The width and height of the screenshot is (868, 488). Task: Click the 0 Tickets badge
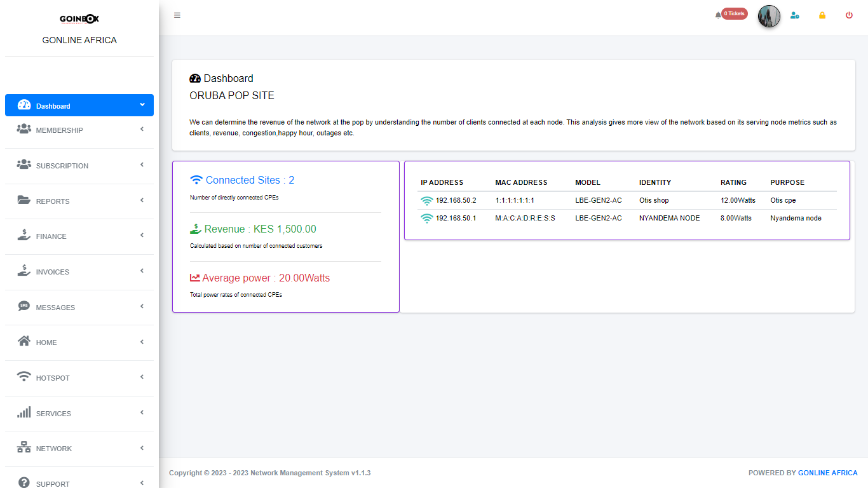[x=735, y=13]
